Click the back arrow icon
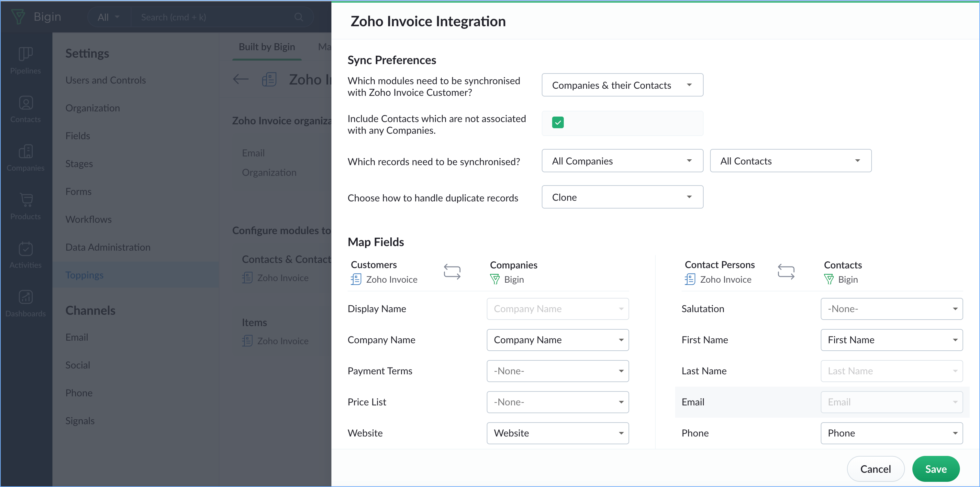Screen dimensions: 980x487 tap(240, 79)
